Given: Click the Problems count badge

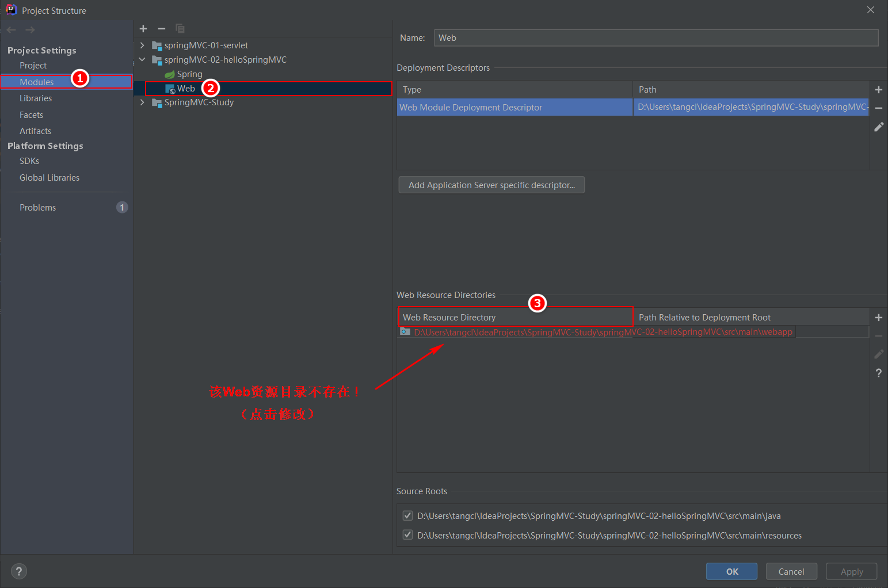Looking at the screenshot, I should [122, 207].
